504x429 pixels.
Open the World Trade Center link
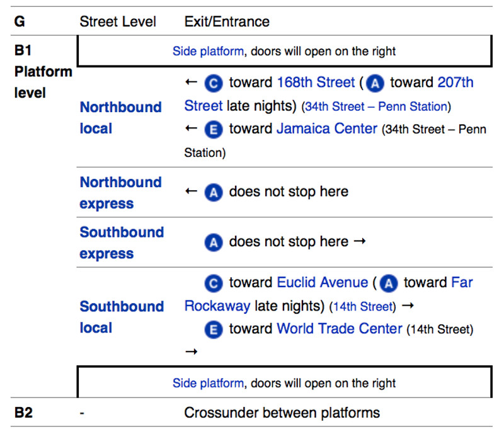339,328
